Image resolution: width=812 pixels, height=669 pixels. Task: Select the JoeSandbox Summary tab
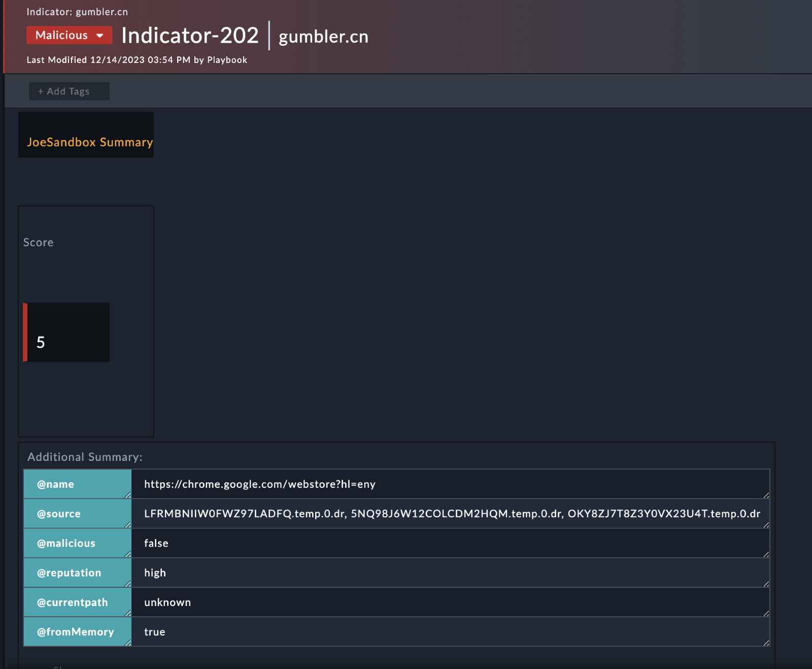coord(89,142)
